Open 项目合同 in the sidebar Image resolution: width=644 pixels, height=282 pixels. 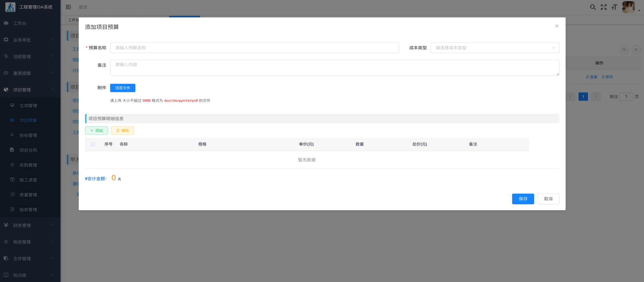28,150
